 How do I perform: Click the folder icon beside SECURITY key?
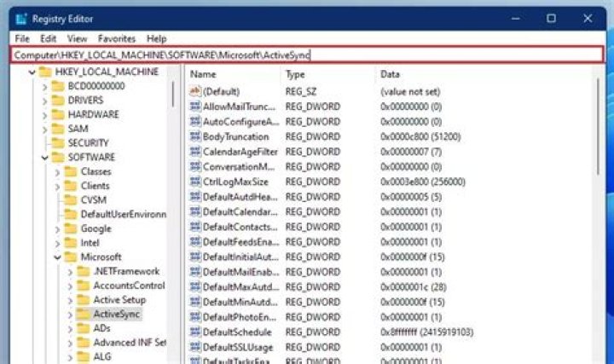click(58, 143)
